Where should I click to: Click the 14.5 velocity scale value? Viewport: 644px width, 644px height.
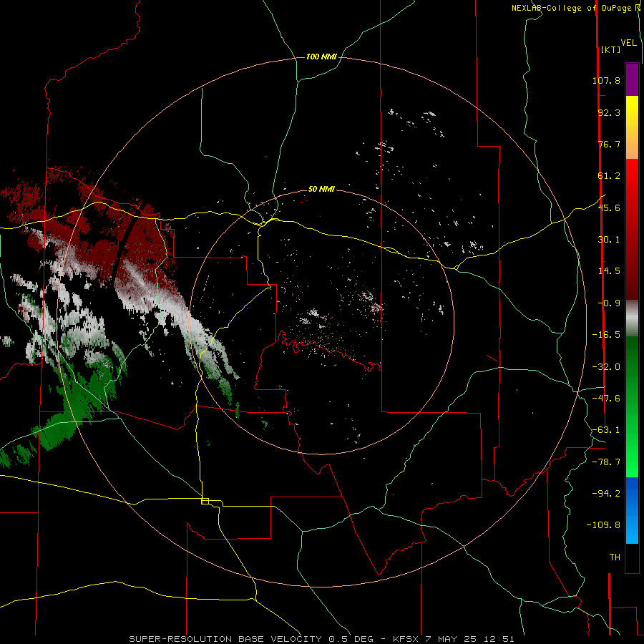coord(609,271)
